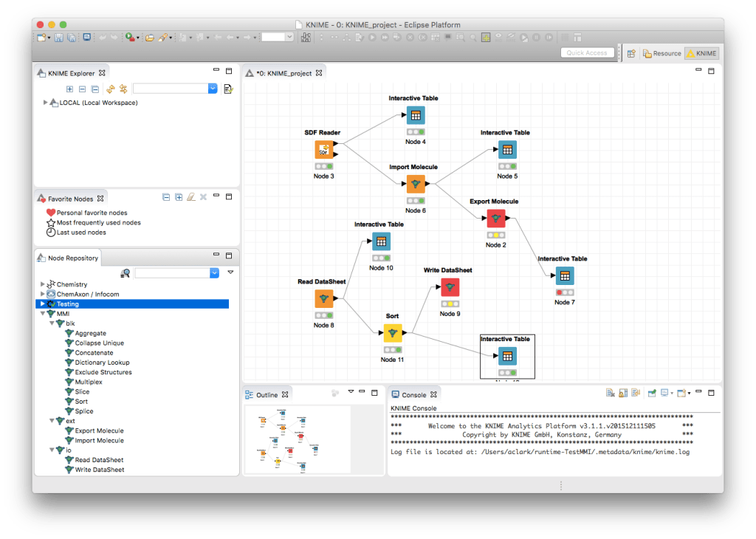Select Last used nodes
This screenshot has height=539, width=756.
(x=81, y=233)
